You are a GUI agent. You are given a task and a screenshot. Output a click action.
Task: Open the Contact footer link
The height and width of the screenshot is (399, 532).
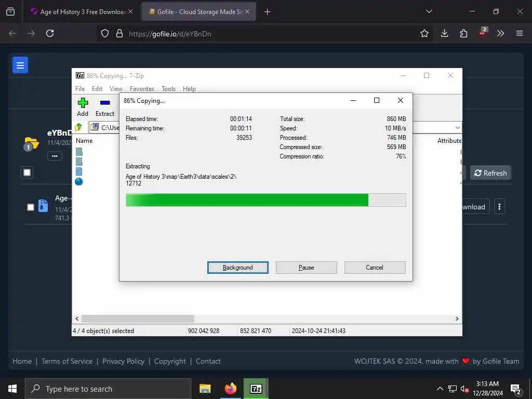(x=208, y=362)
